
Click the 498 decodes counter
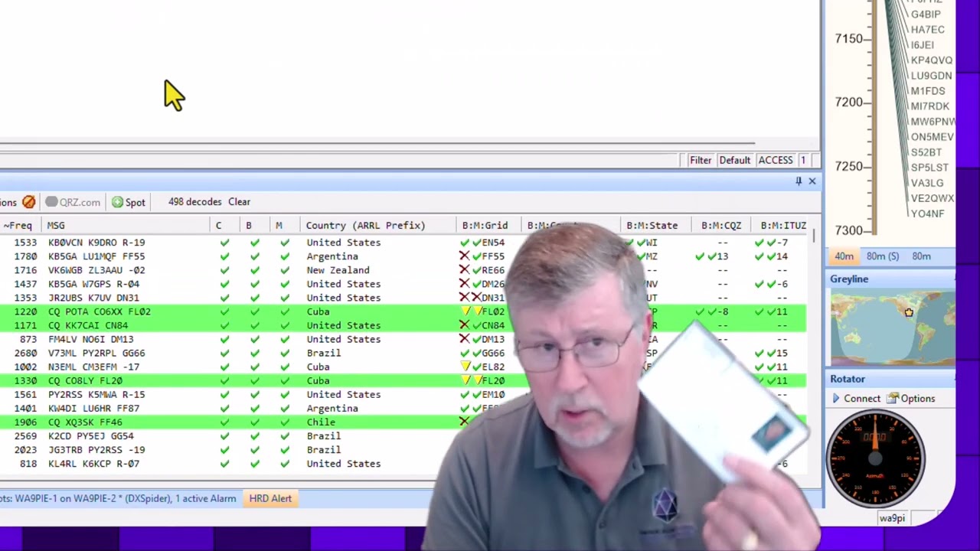tap(194, 202)
